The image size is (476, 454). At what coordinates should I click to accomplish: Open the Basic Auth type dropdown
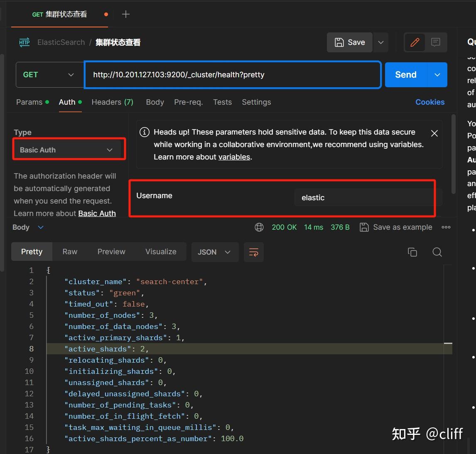[x=69, y=150]
